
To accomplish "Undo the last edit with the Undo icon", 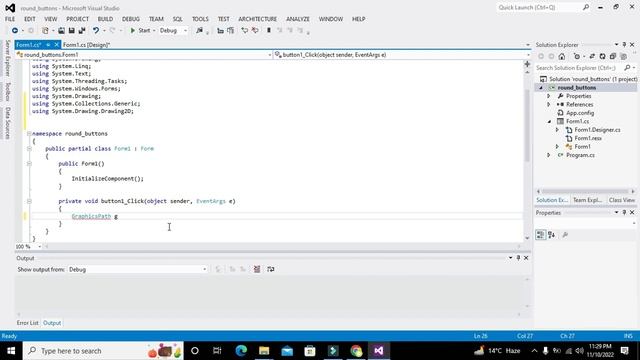I will tap(96, 31).
